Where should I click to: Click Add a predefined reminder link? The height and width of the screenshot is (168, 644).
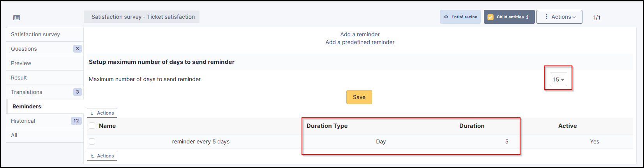360,42
